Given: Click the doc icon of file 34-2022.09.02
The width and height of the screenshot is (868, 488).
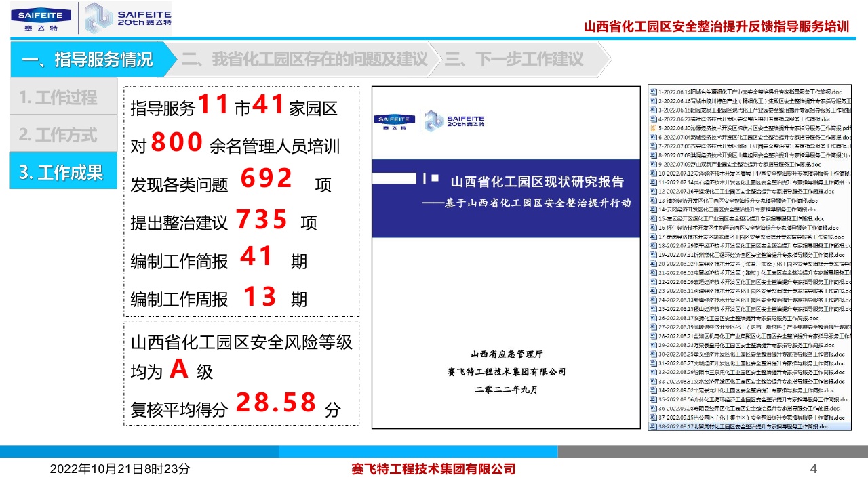Looking at the screenshot, I should 653,390.
